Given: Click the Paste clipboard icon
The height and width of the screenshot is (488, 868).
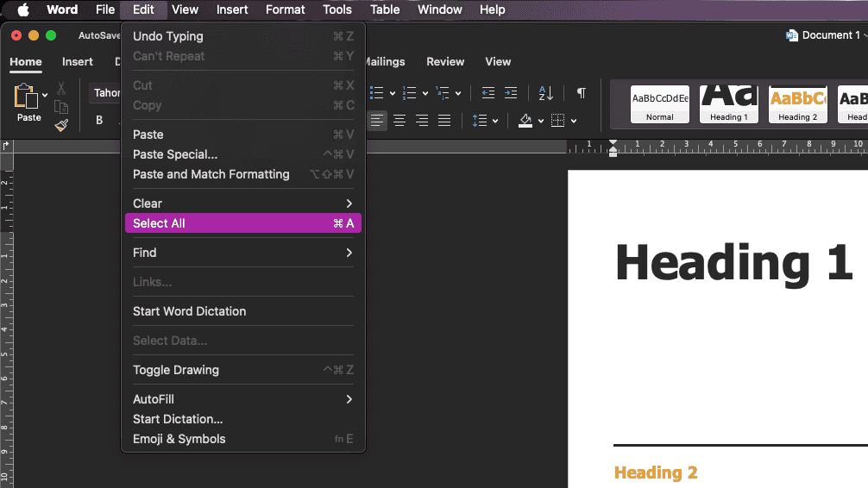Looking at the screenshot, I should coord(28,97).
